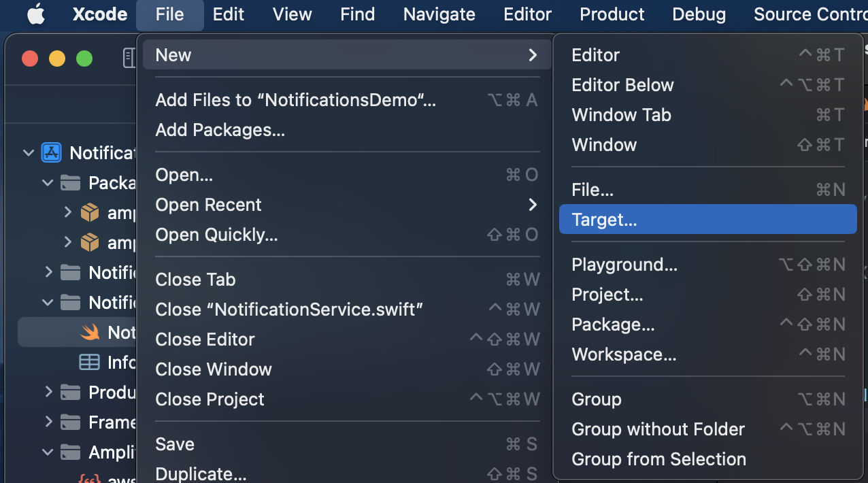868x483 pixels.
Task: Choose File… in New submenu
Action: 708,190
